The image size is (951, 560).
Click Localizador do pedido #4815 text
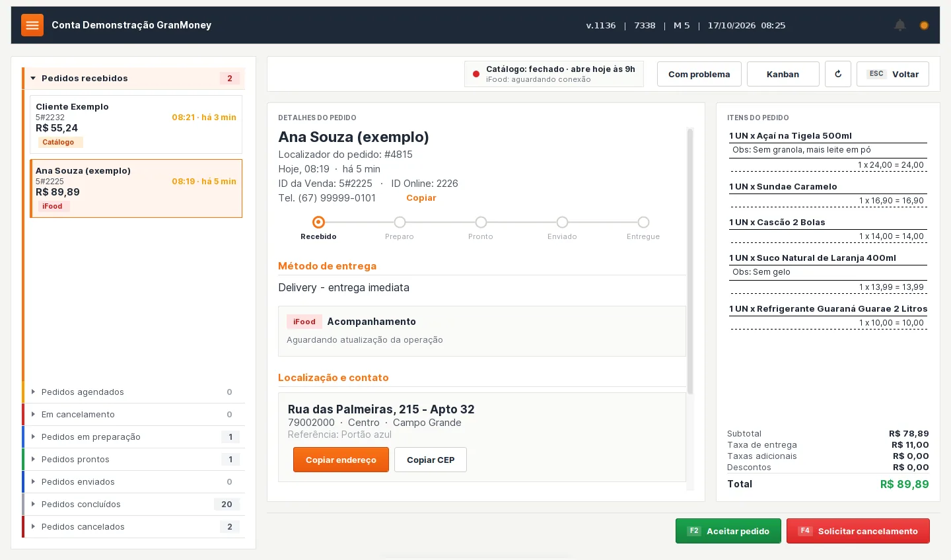(345, 155)
